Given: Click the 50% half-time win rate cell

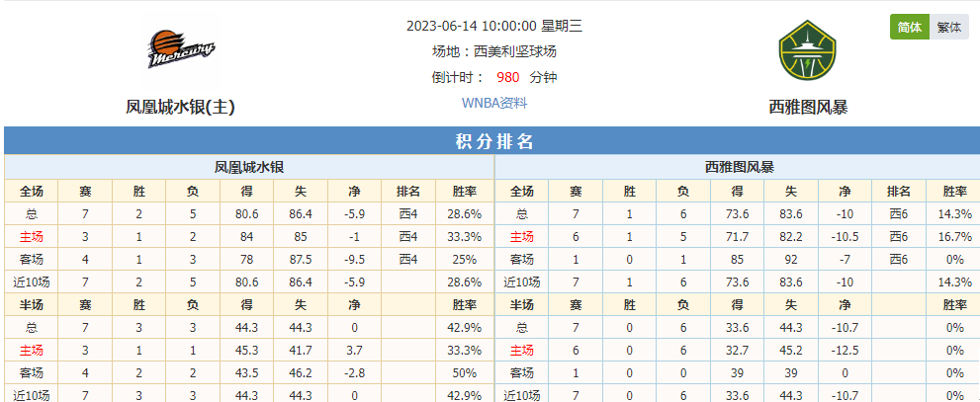Looking at the screenshot, I should (x=465, y=372).
